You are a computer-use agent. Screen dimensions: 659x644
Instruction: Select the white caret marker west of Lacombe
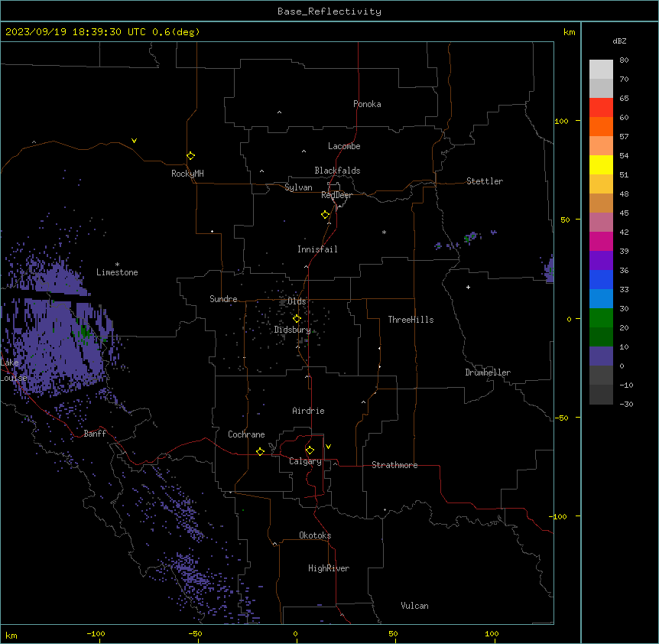(304, 151)
